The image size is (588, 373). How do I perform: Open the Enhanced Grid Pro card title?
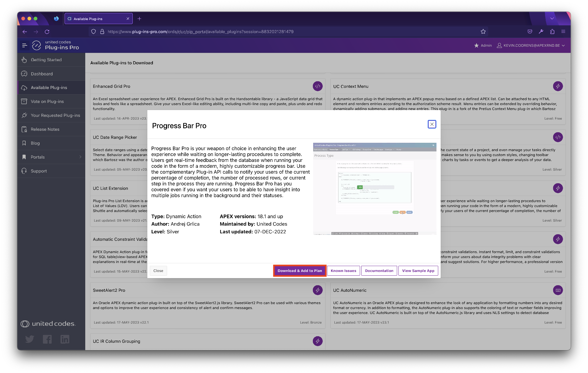[111, 87]
